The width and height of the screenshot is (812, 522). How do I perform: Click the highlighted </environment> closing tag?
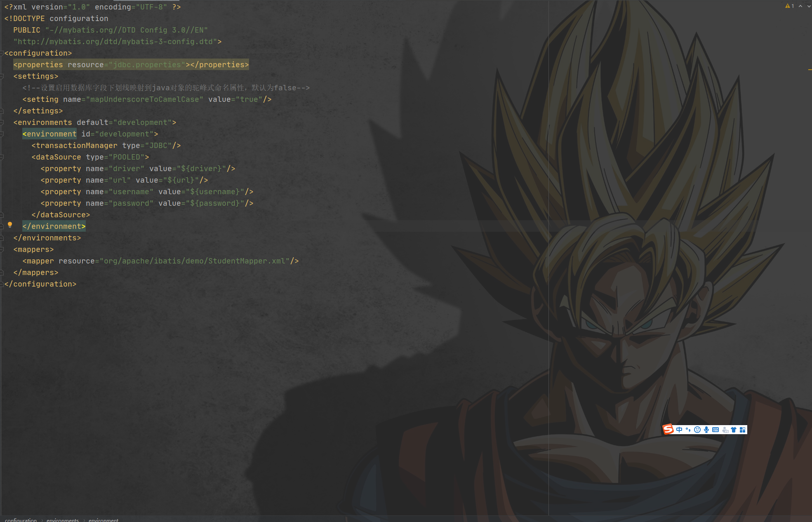[54, 226]
